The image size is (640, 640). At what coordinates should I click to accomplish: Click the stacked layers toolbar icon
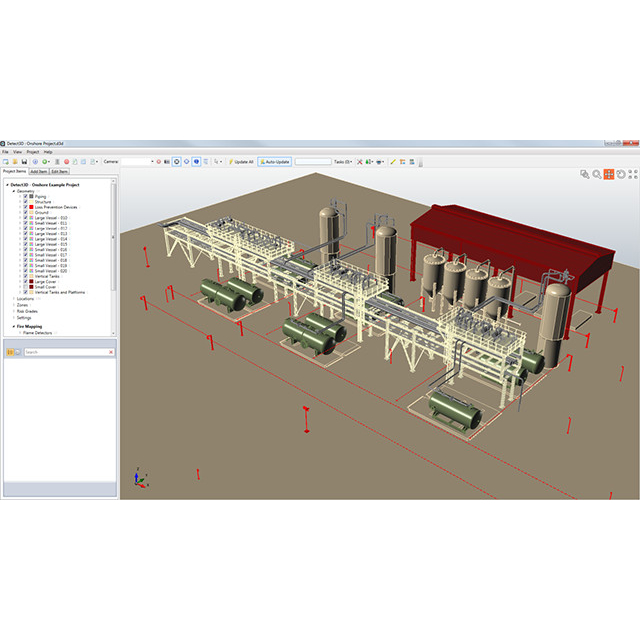tap(412, 162)
